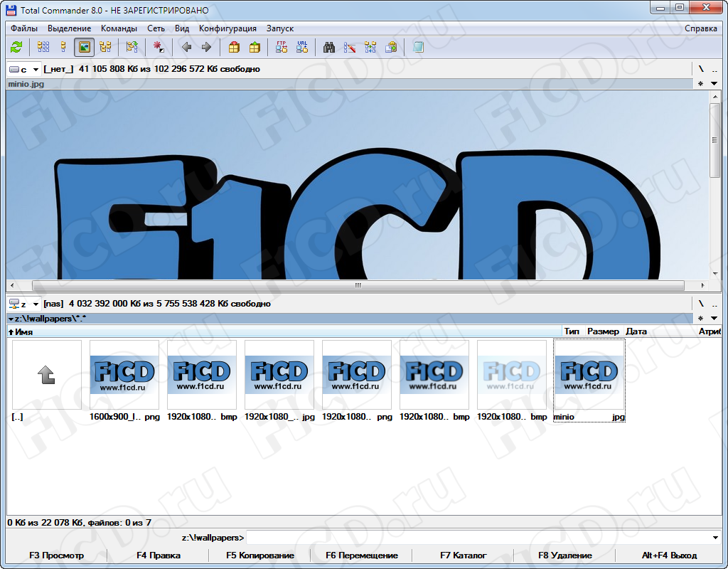The width and height of the screenshot is (728, 569).
Task: Open the Запуск menu
Action: click(x=280, y=28)
